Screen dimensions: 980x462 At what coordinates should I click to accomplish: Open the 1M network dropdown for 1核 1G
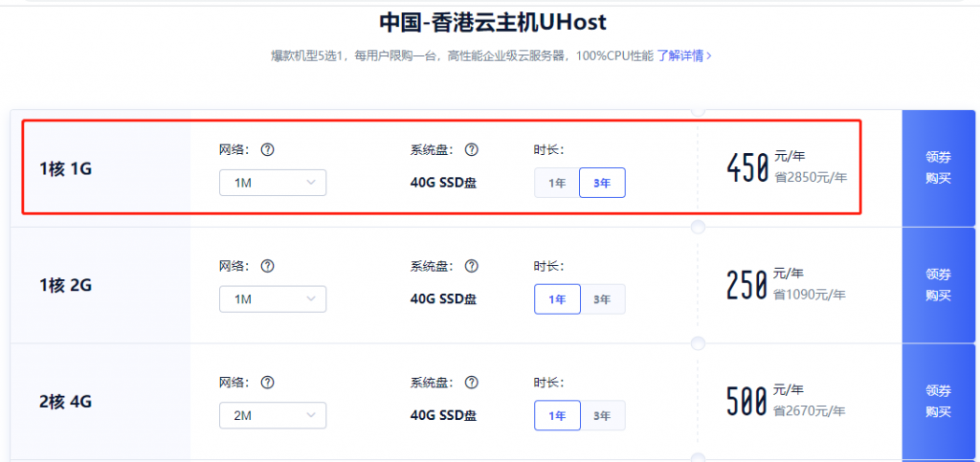coord(273,183)
